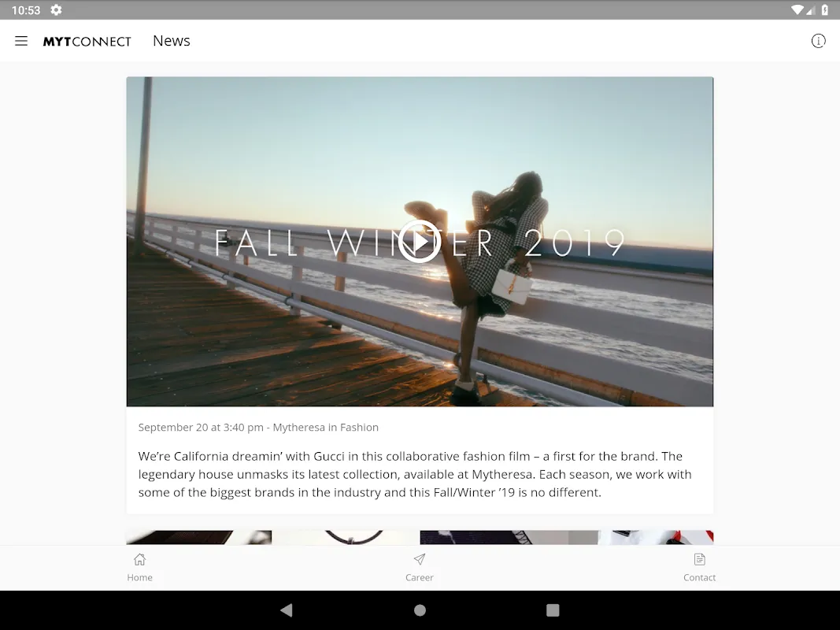Tap the paper plane Career icon
The image size is (840, 630).
pyautogui.click(x=420, y=560)
